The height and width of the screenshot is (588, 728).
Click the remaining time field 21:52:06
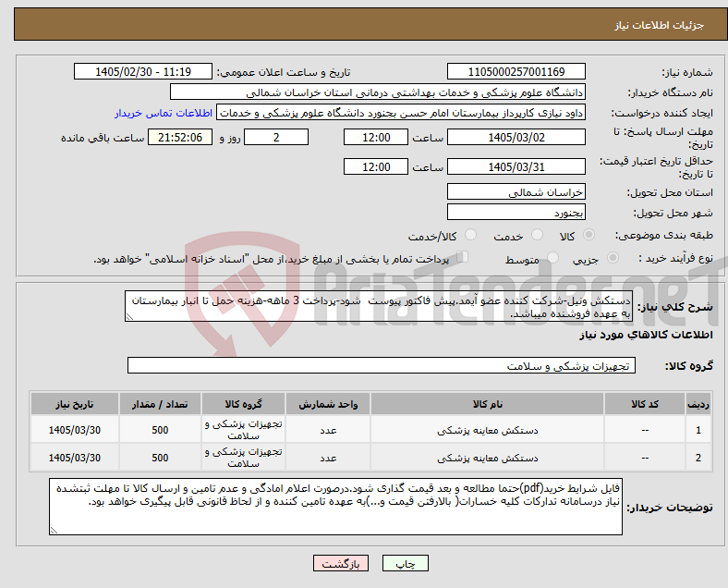coord(179,138)
